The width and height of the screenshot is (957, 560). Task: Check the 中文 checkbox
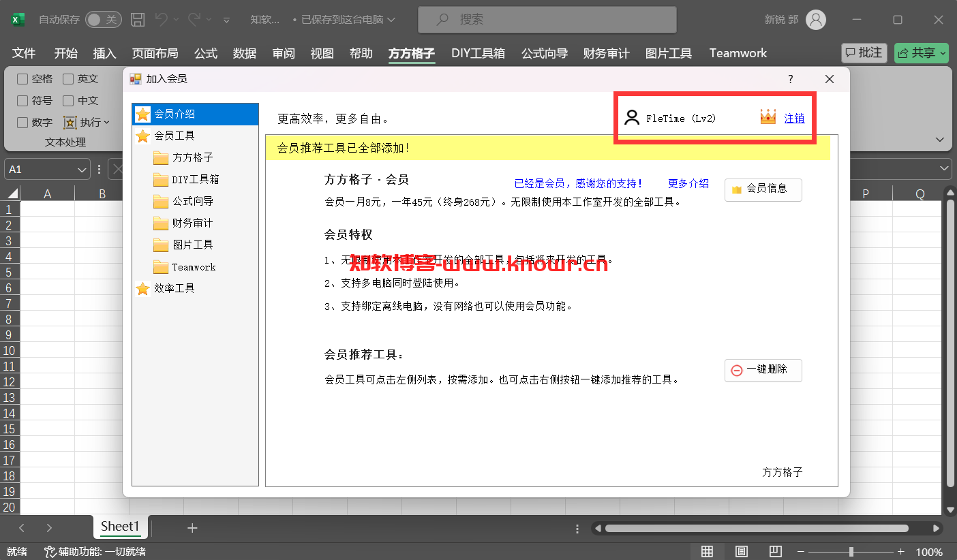click(x=68, y=101)
